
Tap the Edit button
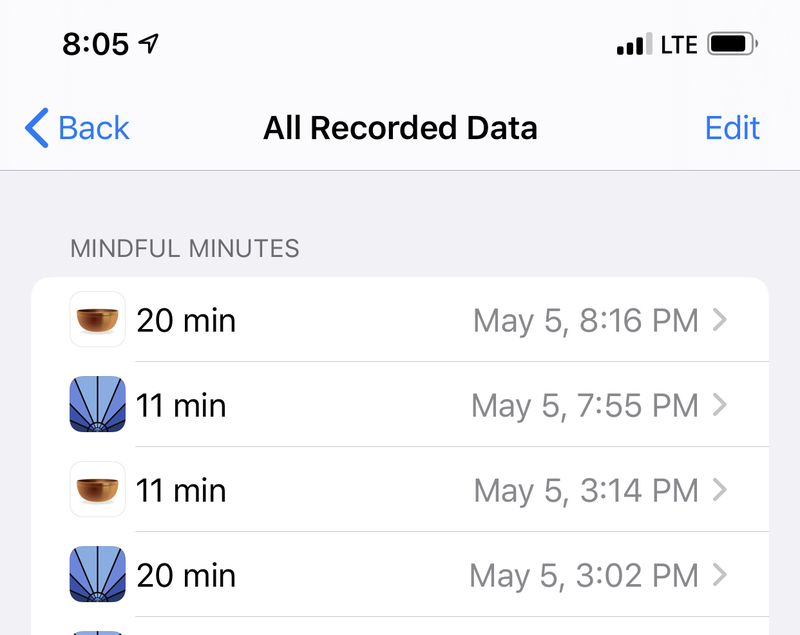tap(732, 128)
